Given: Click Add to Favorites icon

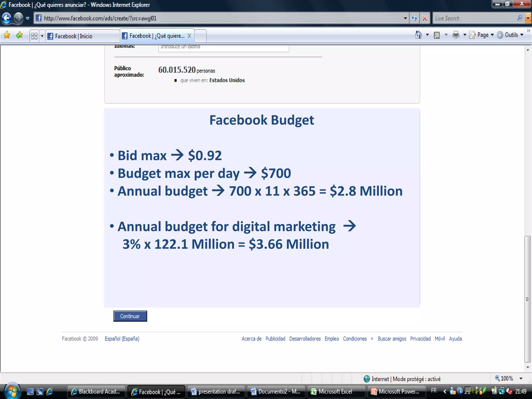Looking at the screenshot, I should click(x=19, y=35).
